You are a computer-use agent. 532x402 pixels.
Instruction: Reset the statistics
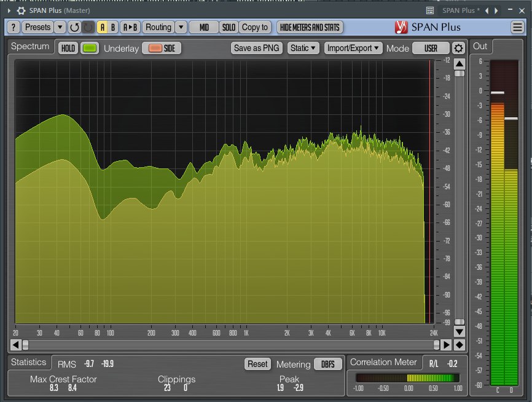257,364
